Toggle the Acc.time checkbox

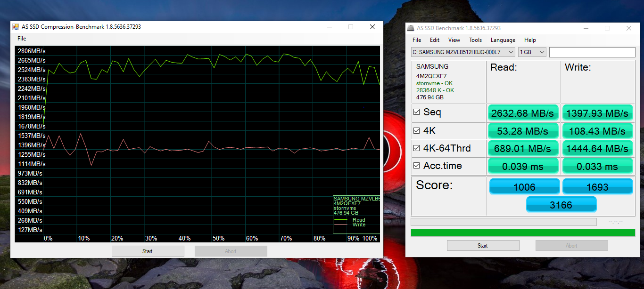(x=416, y=166)
